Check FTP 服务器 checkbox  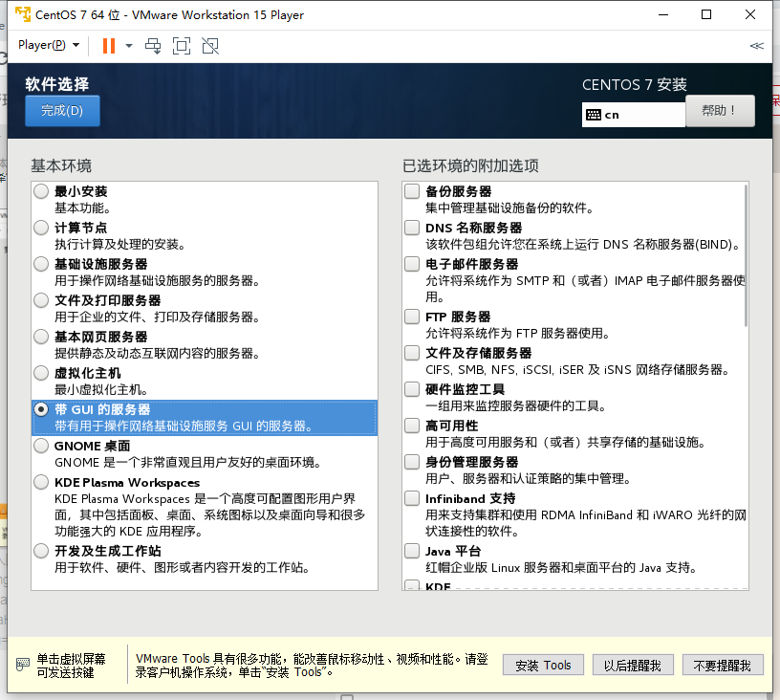(412, 317)
